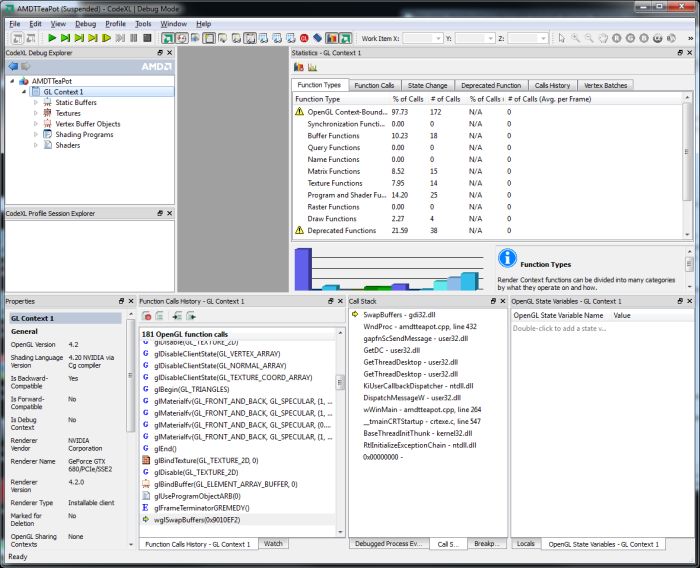The width and height of the screenshot is (700, 568).
Task: Toggle the bar-chart view button in main toolbar
Action: (332, 38)
